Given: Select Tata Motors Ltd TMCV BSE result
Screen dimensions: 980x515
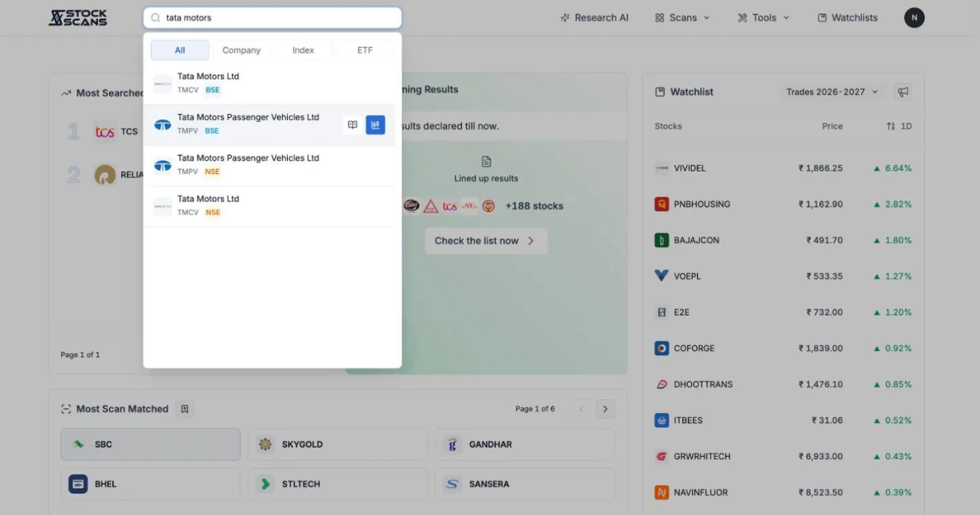Looking at the screenshot, I should tap(269, 84).
